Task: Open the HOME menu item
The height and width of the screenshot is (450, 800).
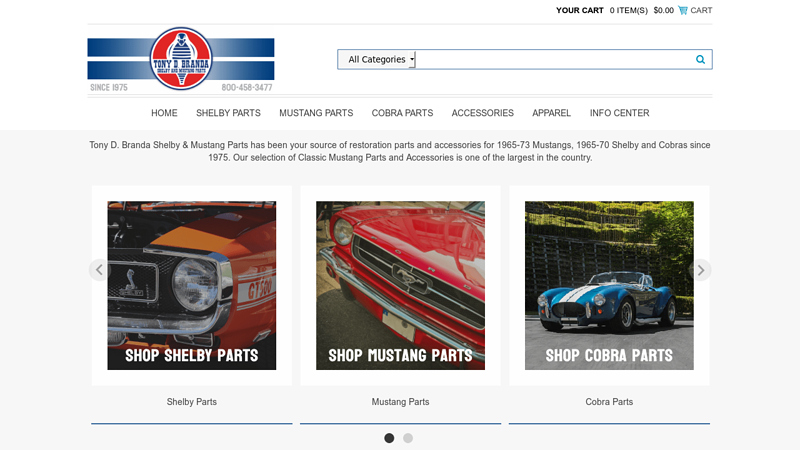Action: (164, 113)
